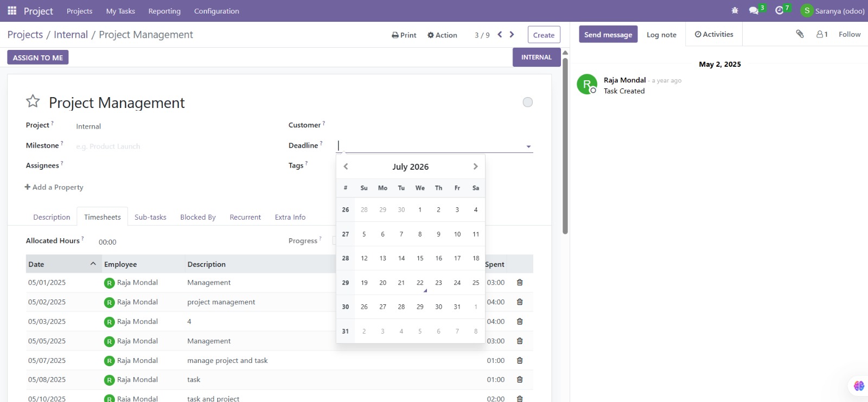This screenshot has width=868, height=402.
Task: Click the Print button
Action: click(404, 35)
